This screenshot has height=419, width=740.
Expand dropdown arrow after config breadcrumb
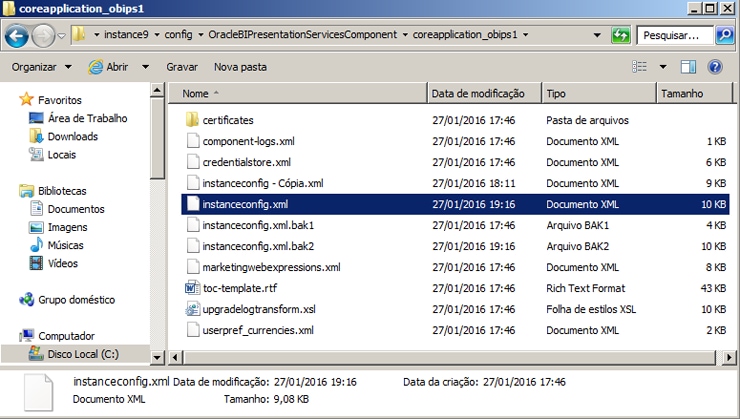point(201,35)
